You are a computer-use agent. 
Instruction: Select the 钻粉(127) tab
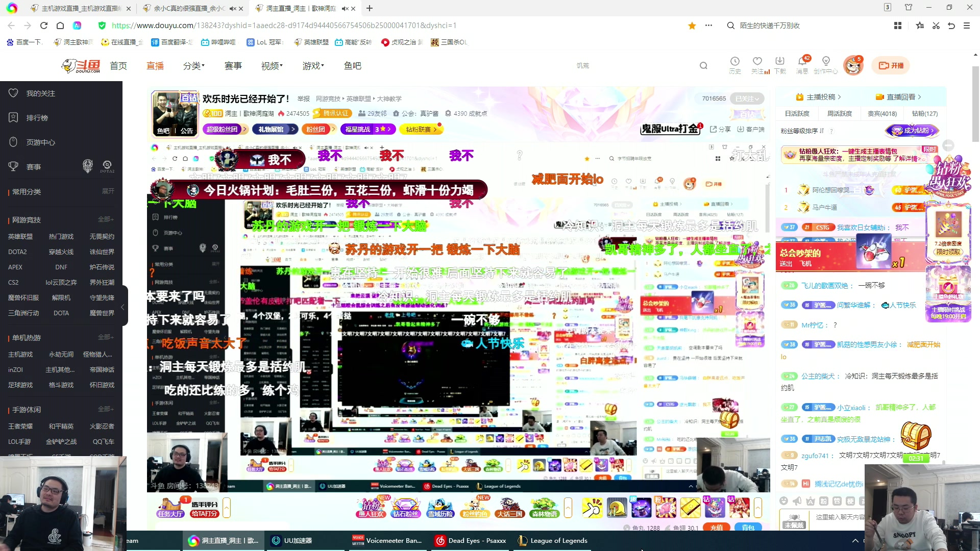(x=925, y=114)
